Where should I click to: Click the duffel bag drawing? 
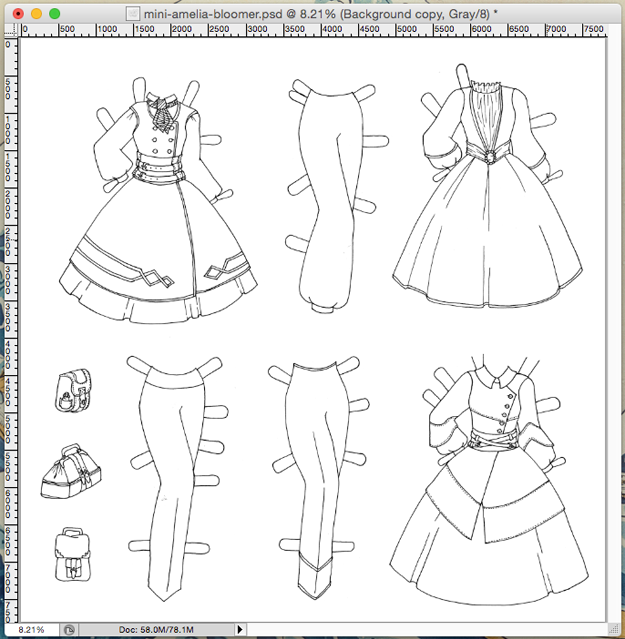[71, 472]
